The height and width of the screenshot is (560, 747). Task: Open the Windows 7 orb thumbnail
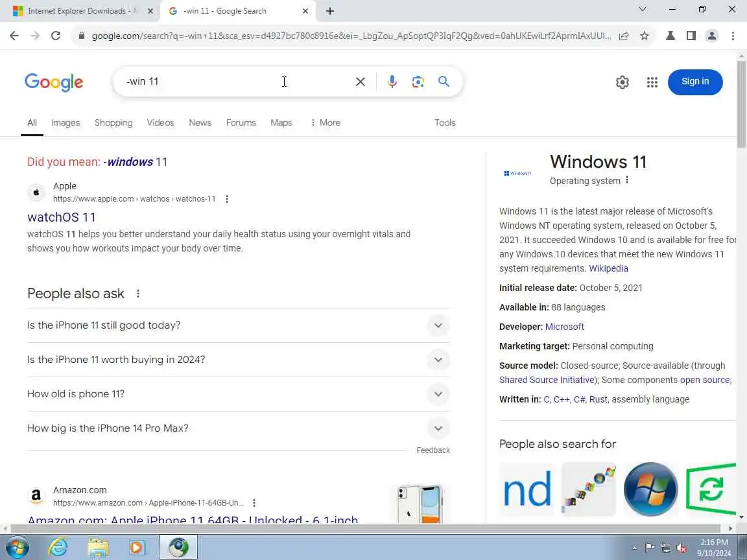pyautogui.click(x=650, y=489)
